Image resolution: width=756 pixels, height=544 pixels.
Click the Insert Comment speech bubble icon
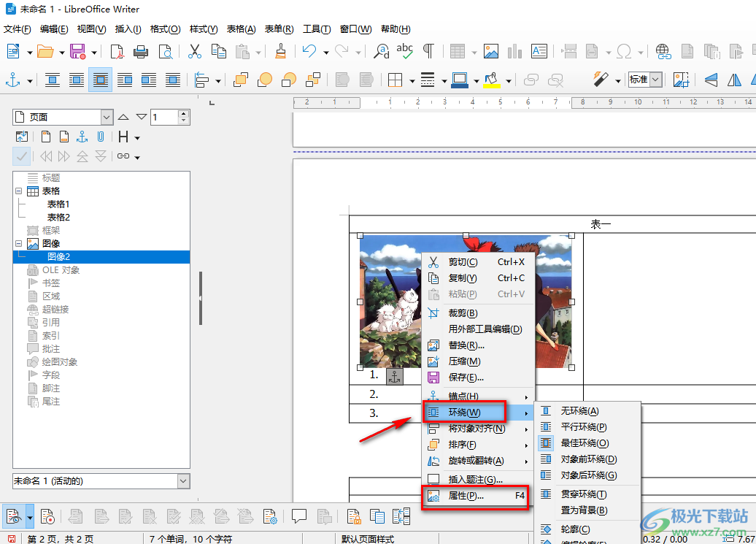(x=299, y=516)
